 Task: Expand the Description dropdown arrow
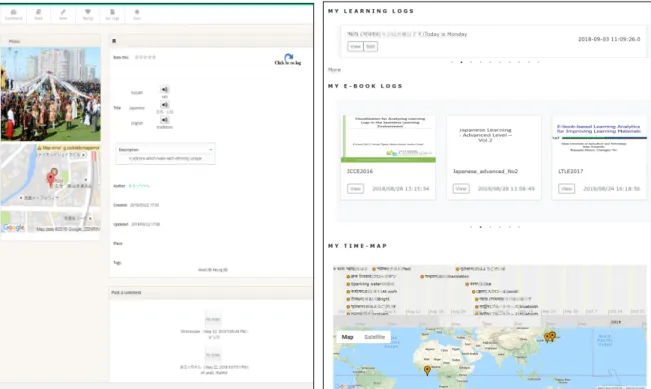211,149
